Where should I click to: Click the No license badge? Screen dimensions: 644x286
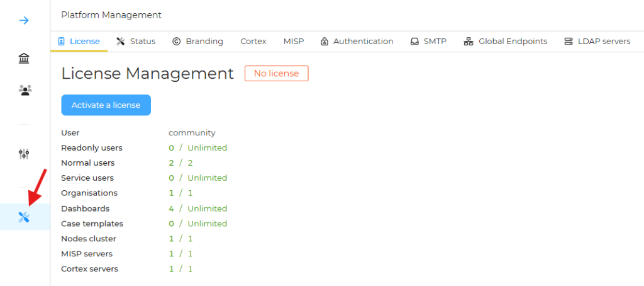click(276, 74)
